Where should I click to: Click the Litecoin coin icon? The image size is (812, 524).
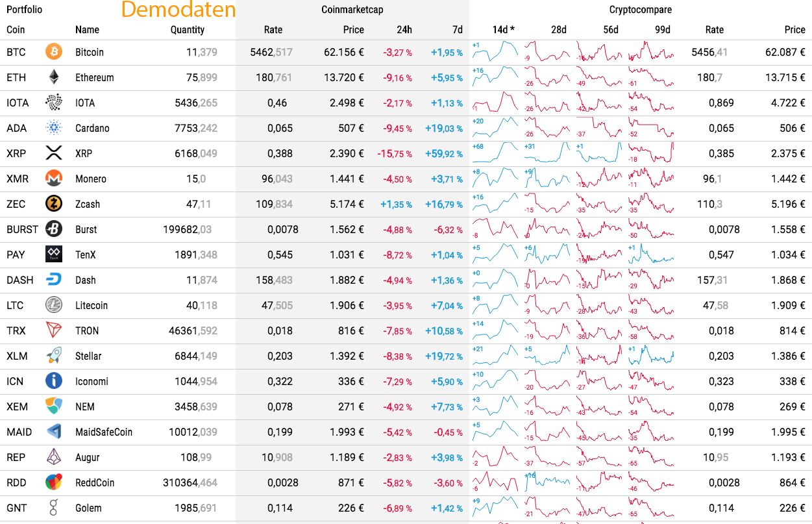tap(54, 305)
